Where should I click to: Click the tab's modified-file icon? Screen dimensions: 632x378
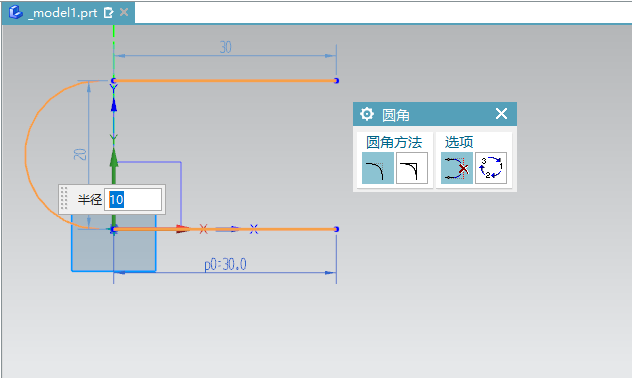tap(108, 13)
